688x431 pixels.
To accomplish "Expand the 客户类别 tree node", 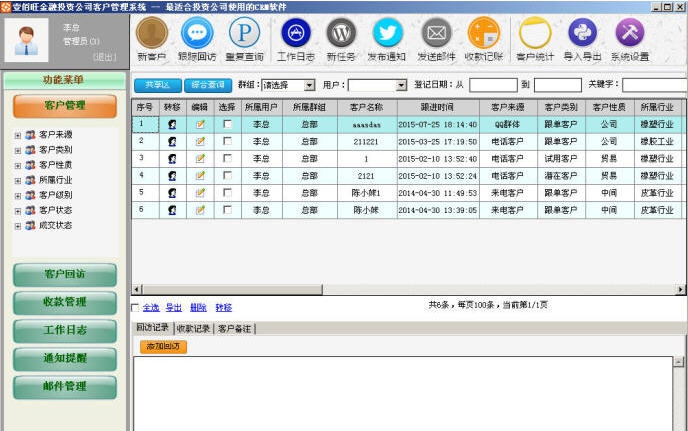I will (x=18, y=151).
